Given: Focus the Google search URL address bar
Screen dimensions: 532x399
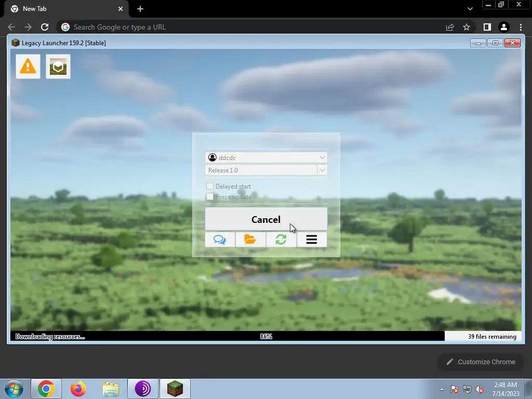Looking at the screenshot, I should point(251,27).
